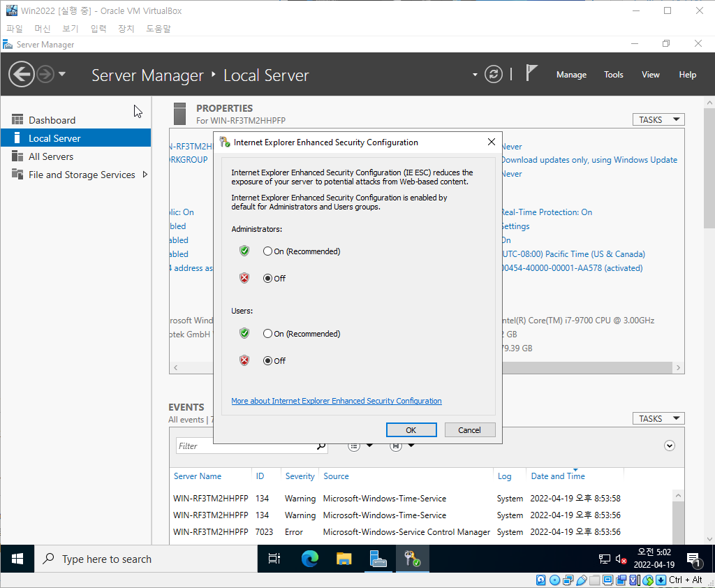Click red shield icon under Users
The width and height of the screenshot is (715, 588).
[244, 360]
